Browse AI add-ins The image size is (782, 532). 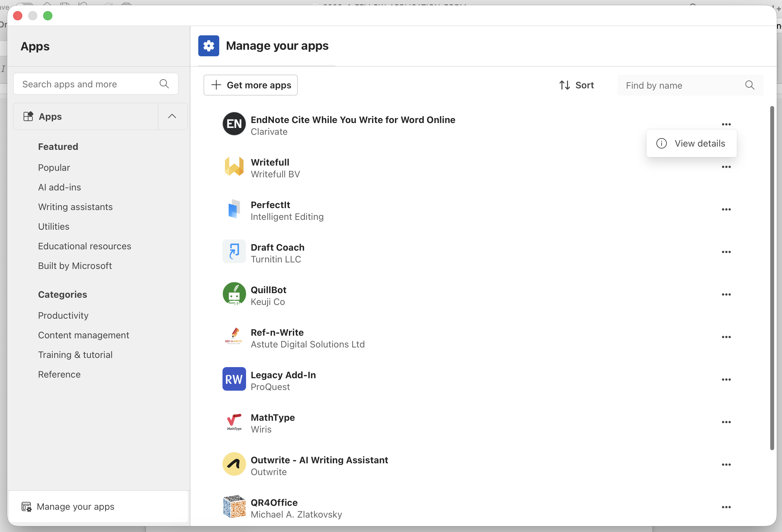(60, 187)
